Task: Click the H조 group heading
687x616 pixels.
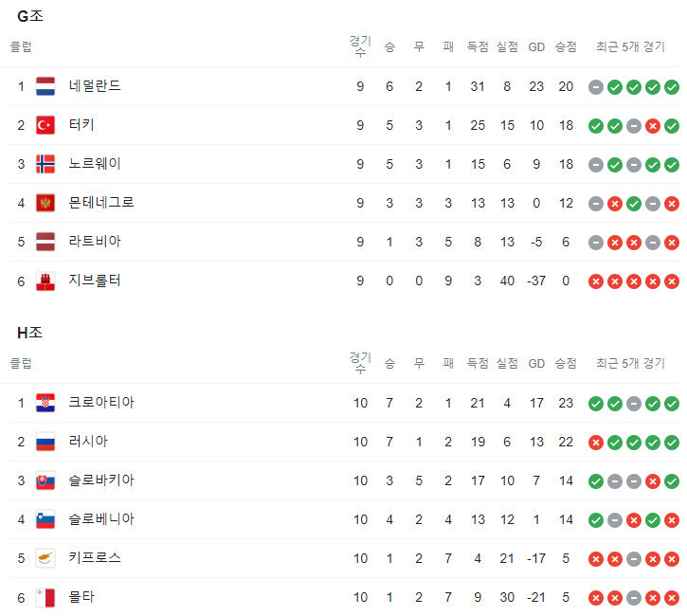Action: 29,333
